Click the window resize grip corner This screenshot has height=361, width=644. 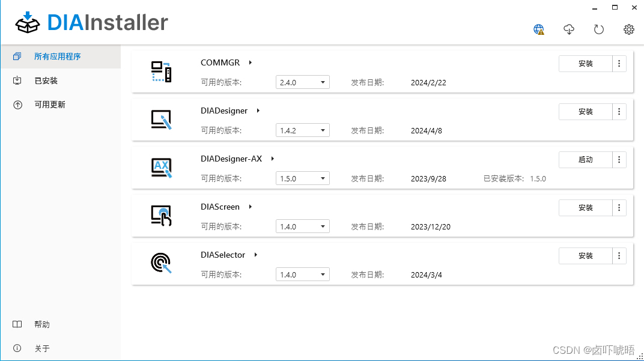(639, 356)
